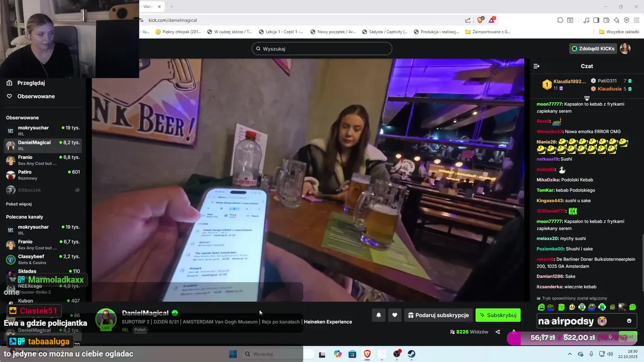Screen dimensions: 644x362
Task: Click the IRL category tag
Action: pos(125,330)
